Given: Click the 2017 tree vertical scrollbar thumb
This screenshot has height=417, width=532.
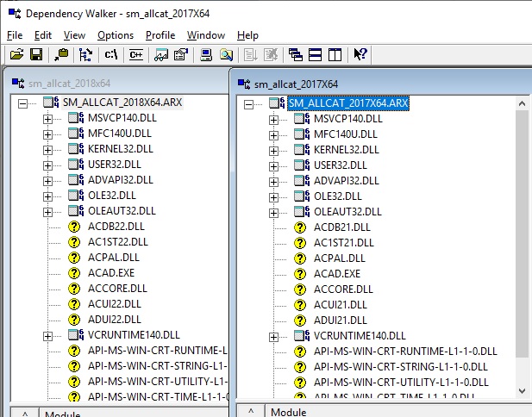Looking at the screenshot, I should click(523, 233).
